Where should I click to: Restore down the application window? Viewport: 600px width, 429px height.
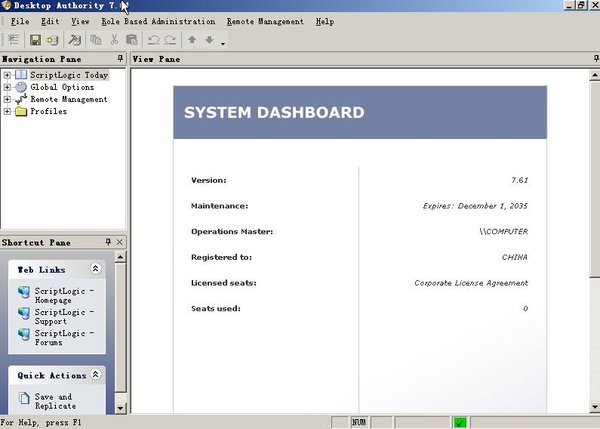pyautogui.click(x=581, y=5)
